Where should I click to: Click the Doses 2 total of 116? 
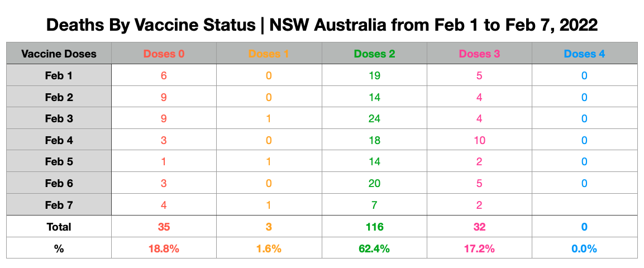374,227
